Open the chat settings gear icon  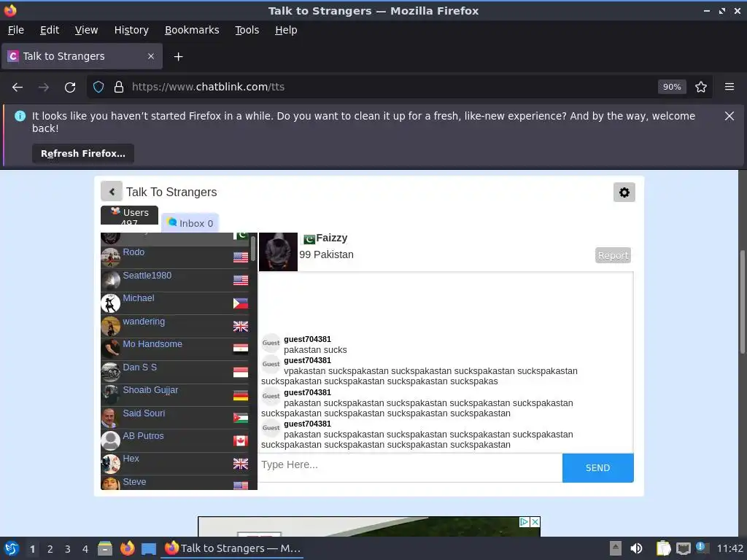624,192
